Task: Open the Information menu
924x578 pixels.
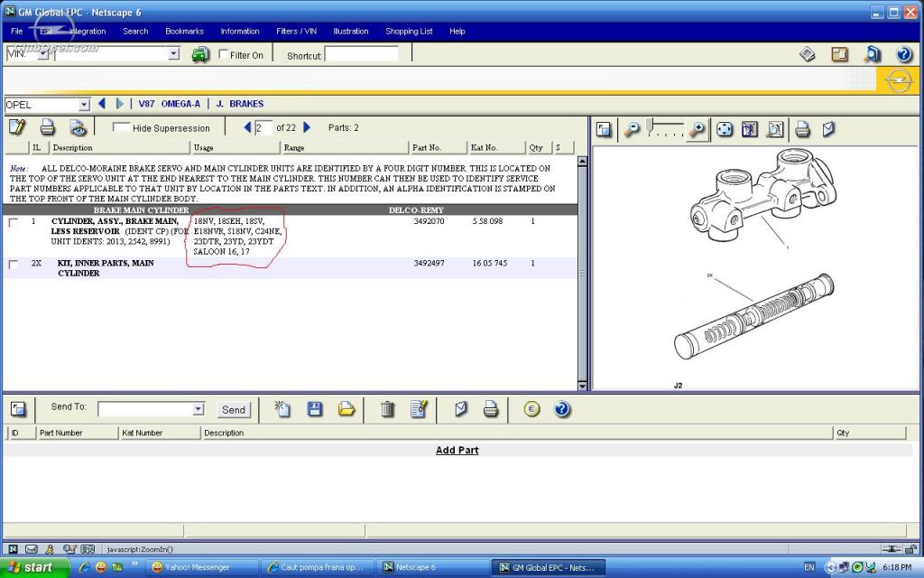Action: pos(240,32)
